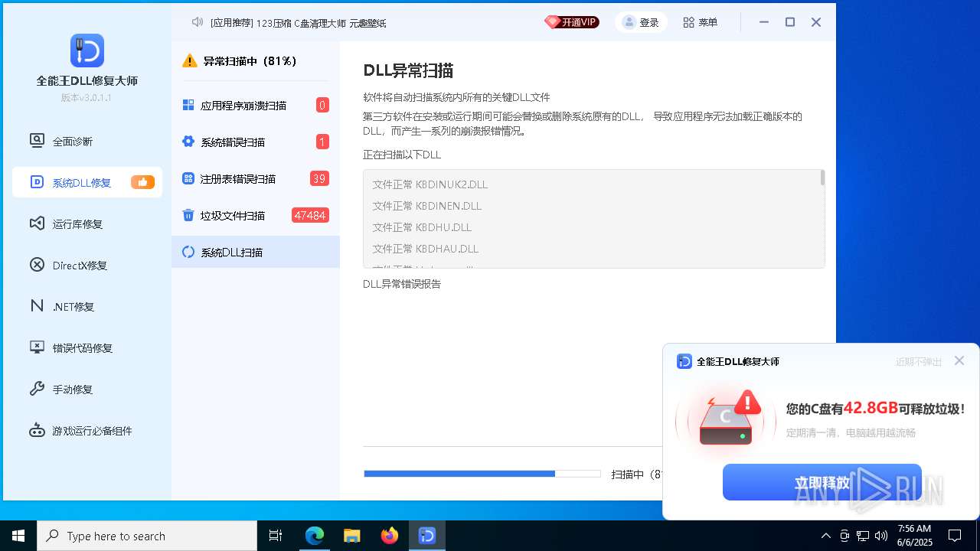Click the trash can icon for 垃圾文件扫描
Screen dimensions: 980x551
188,215
